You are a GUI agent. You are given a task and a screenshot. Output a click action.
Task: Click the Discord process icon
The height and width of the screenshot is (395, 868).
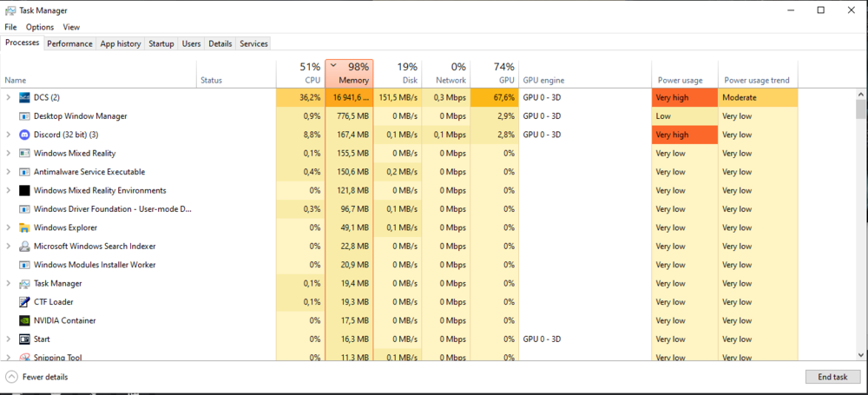pyautogui.click(x=24, y=135)
